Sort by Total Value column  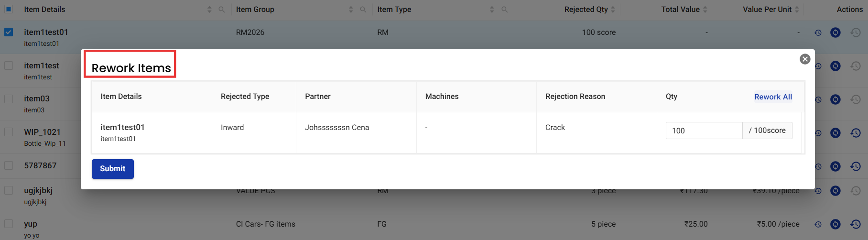705,10
